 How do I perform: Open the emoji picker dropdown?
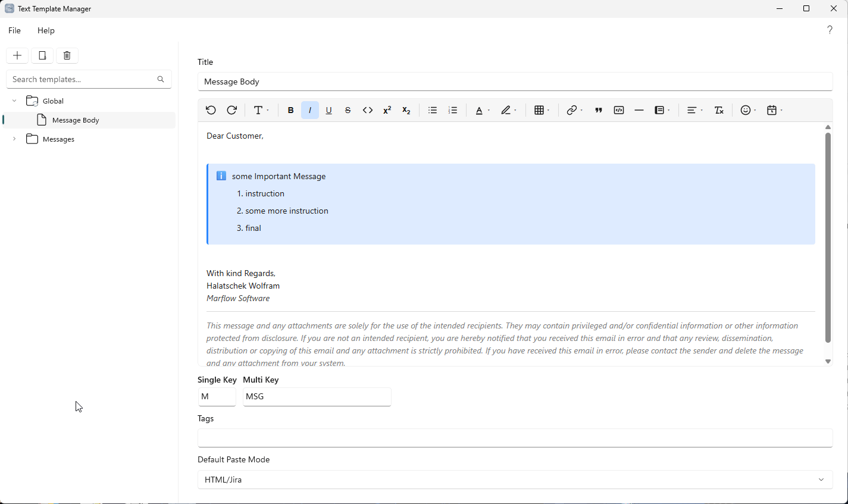coord(749,110)
